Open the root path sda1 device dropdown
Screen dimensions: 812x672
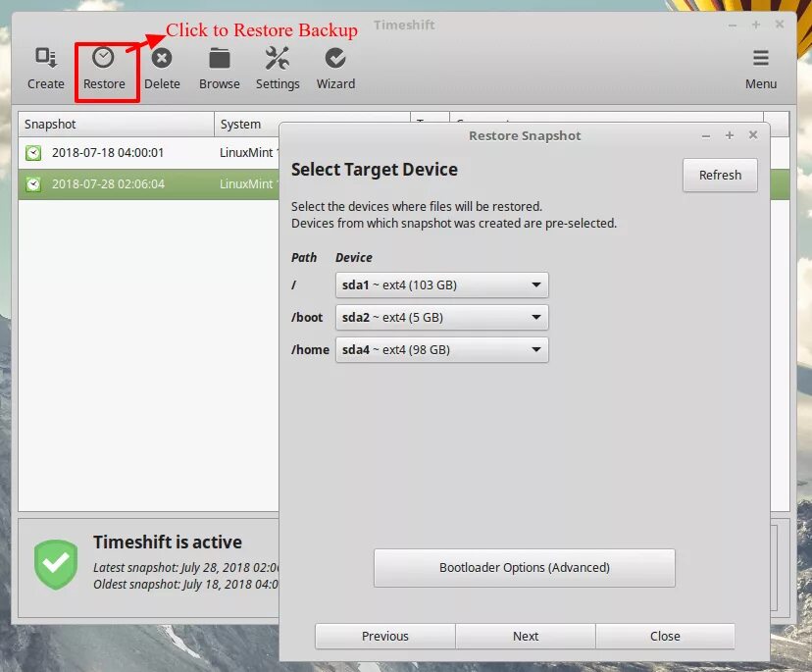click(441, 284)
